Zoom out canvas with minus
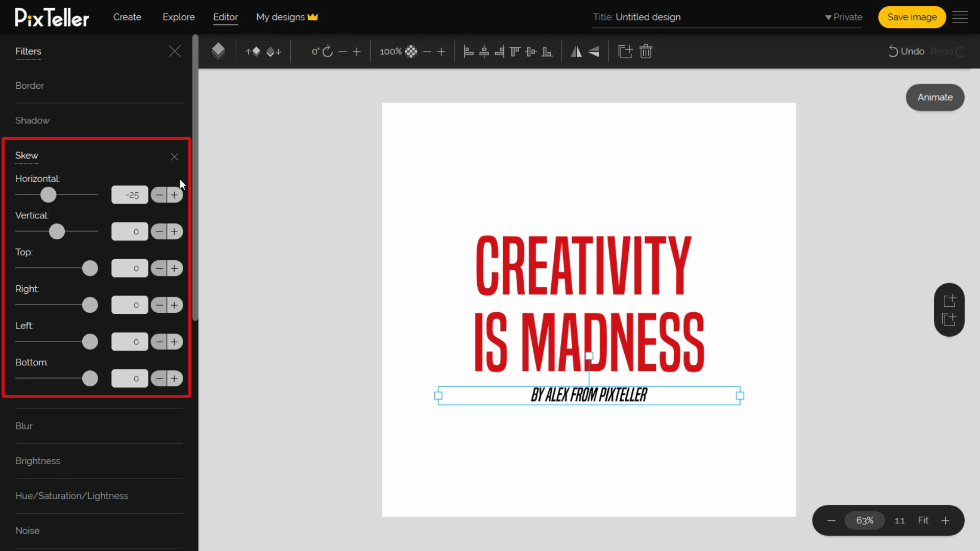The height and width of the screenshot is (551, 980). coord(831,520)
